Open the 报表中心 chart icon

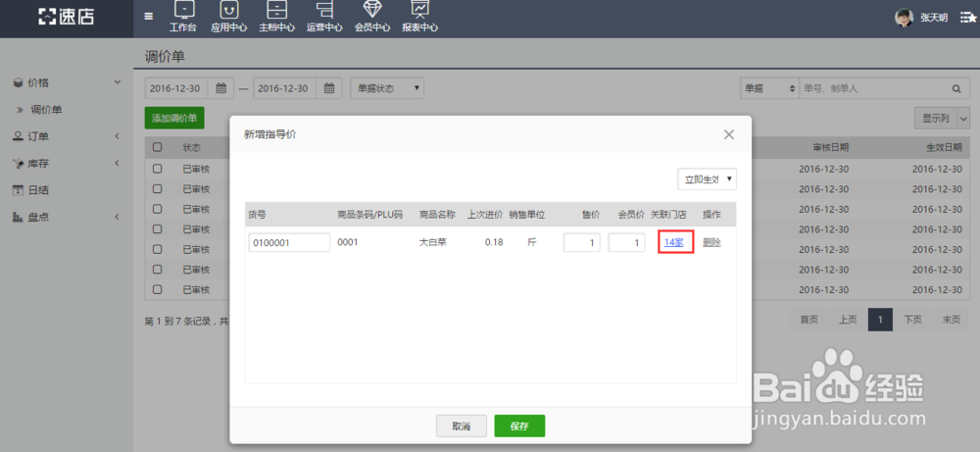tap(419, 17)
